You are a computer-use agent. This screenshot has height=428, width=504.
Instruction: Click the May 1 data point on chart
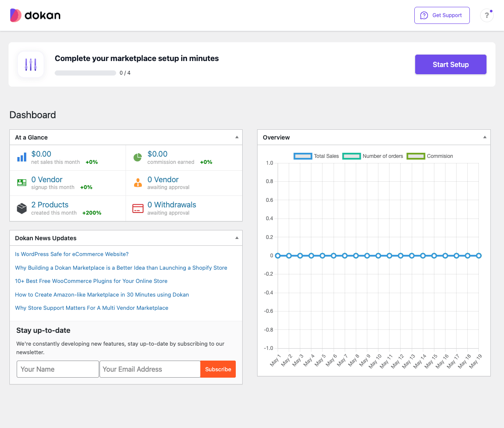click(278, 256)
